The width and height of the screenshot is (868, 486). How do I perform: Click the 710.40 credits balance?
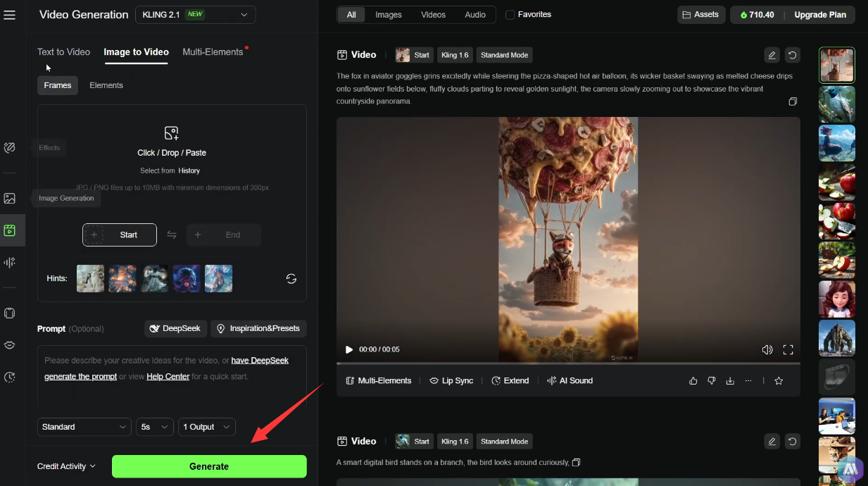pos(757,15)
